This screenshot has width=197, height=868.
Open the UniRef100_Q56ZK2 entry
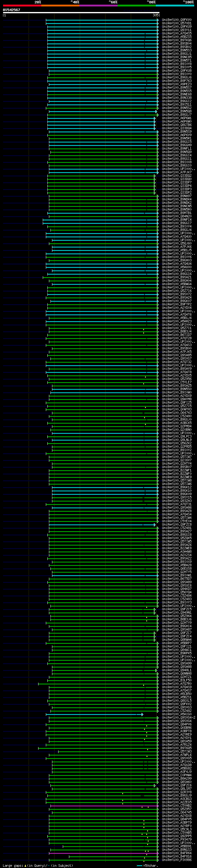tap(177, 443)
